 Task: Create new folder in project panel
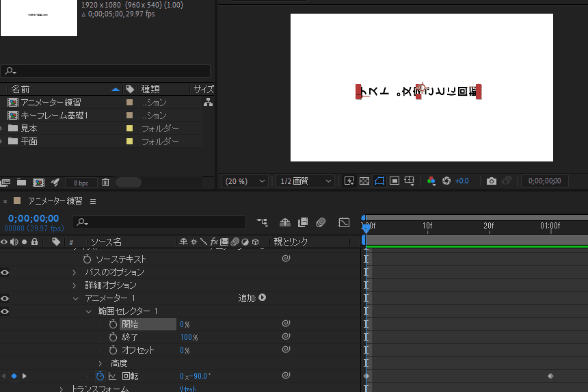(21, 183)
